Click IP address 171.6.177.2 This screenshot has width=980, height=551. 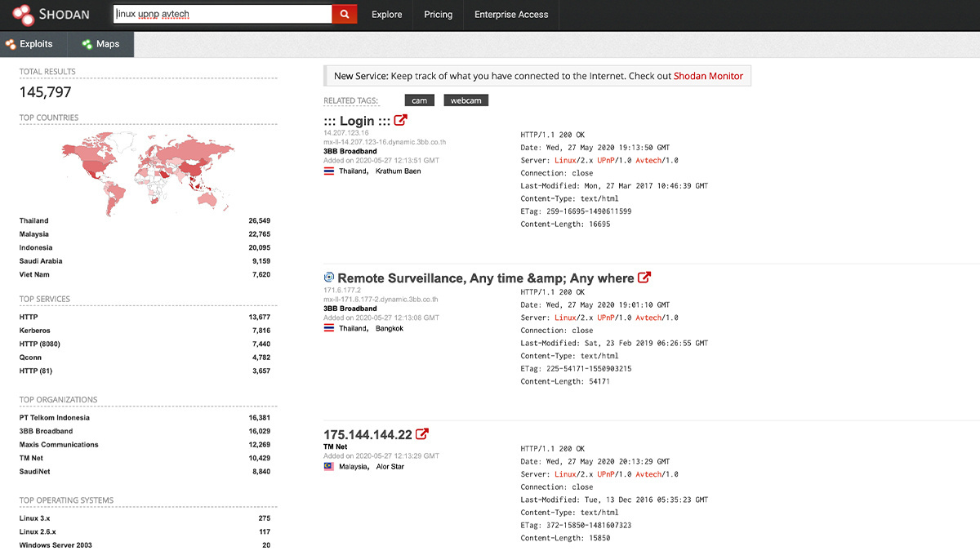pos(342,291)
